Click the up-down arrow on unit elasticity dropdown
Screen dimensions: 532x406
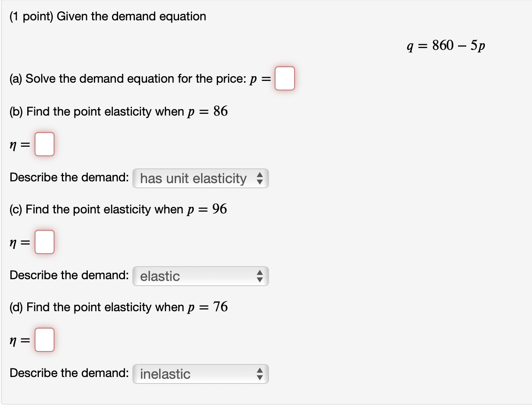click(x=260, y=178)
